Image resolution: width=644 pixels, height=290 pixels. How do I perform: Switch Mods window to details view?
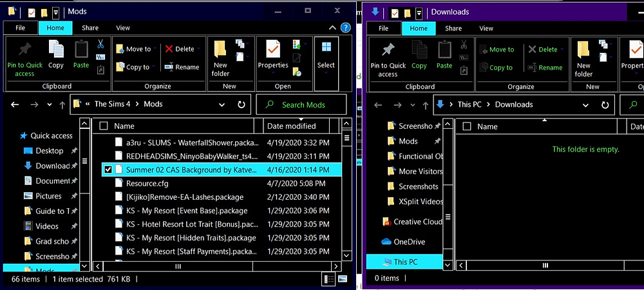[x=329, y=279]
